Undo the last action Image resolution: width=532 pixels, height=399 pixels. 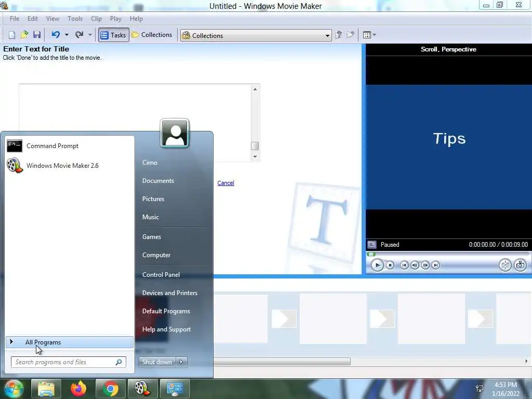(56, 35)
